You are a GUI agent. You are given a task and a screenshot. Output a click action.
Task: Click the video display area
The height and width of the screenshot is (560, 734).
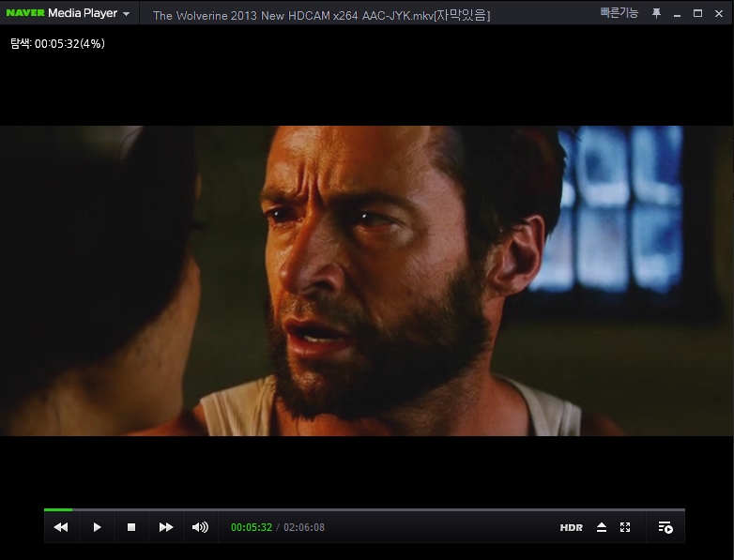click(367, 280)
